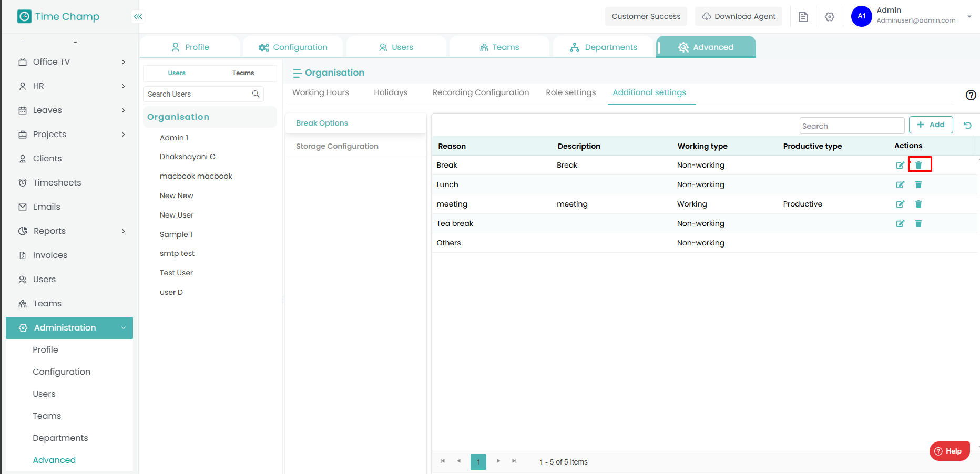Open the Departments tab
980x474 pixels.
click(x=603, y=47)
